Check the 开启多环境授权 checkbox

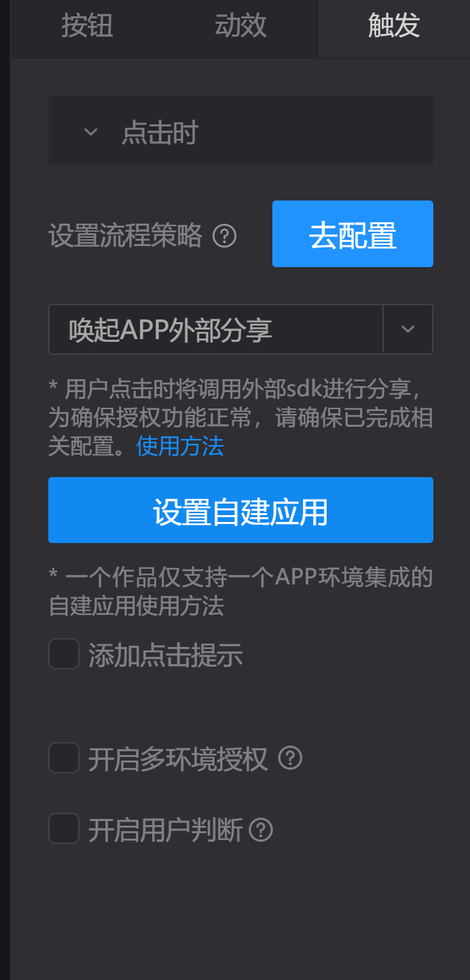click(x=64, y=758)
